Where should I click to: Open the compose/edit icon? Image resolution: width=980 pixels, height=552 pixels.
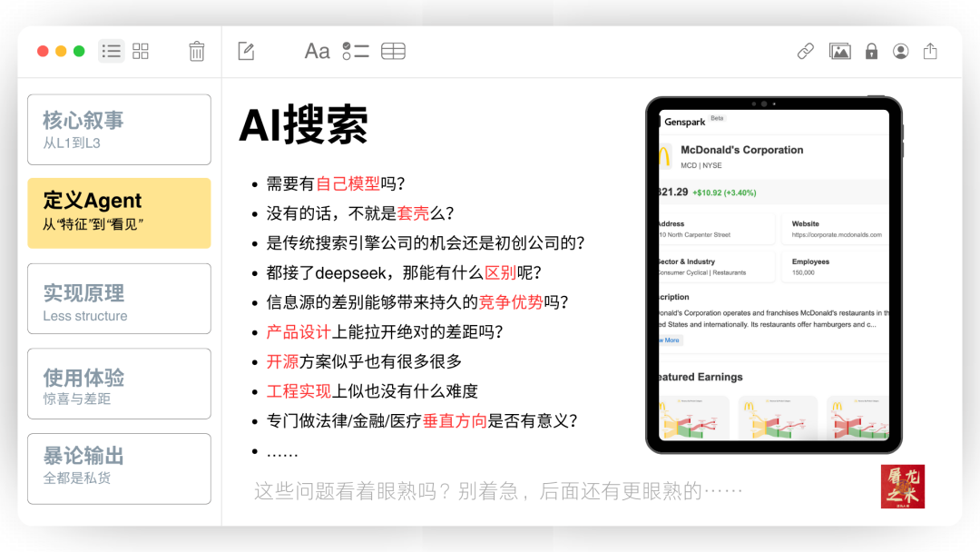click(x=245, y=51)
